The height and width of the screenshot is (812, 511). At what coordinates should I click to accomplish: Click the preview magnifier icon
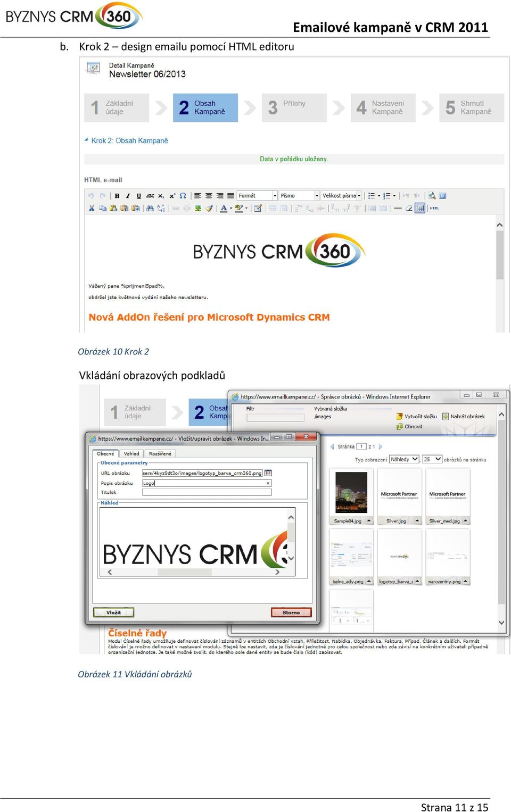(432, 196)
